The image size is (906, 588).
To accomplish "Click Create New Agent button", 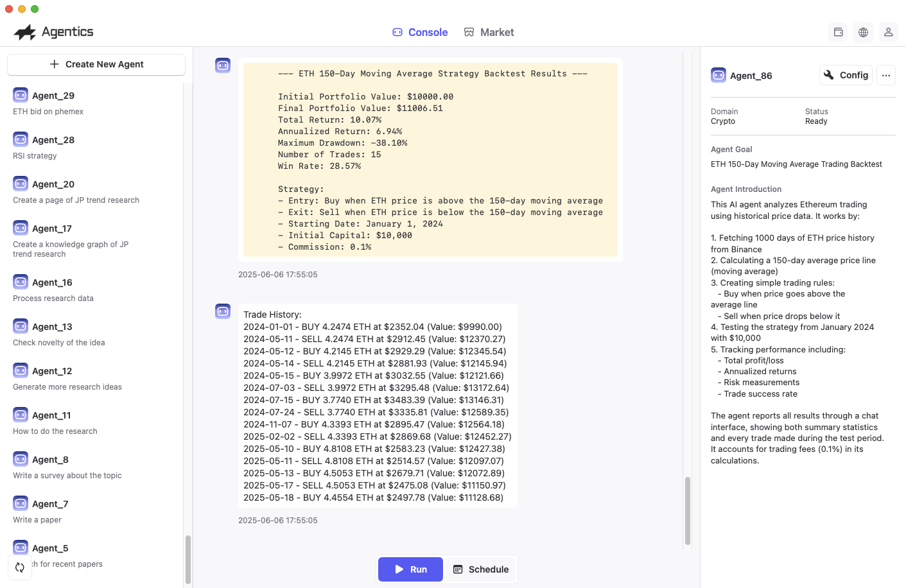I will click(x=96, y=64).
